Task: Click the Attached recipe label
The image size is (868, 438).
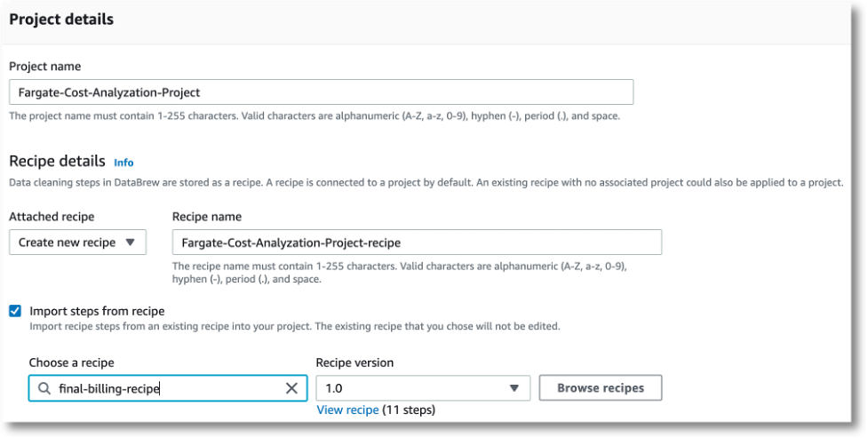Action: coord(52,217)
